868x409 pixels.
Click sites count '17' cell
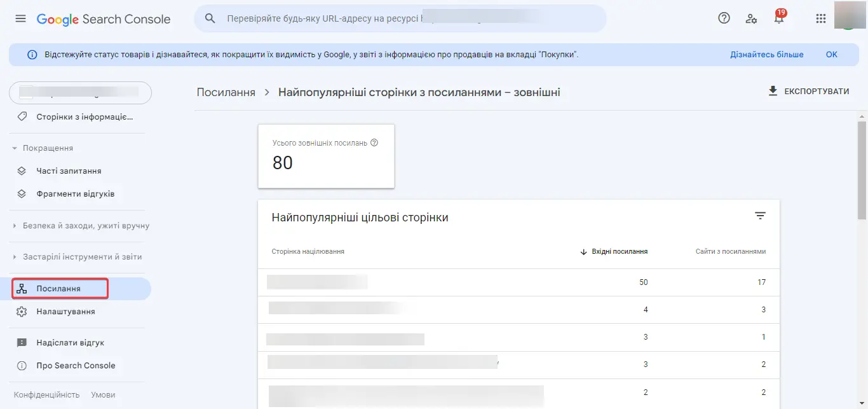click(761, 282)
